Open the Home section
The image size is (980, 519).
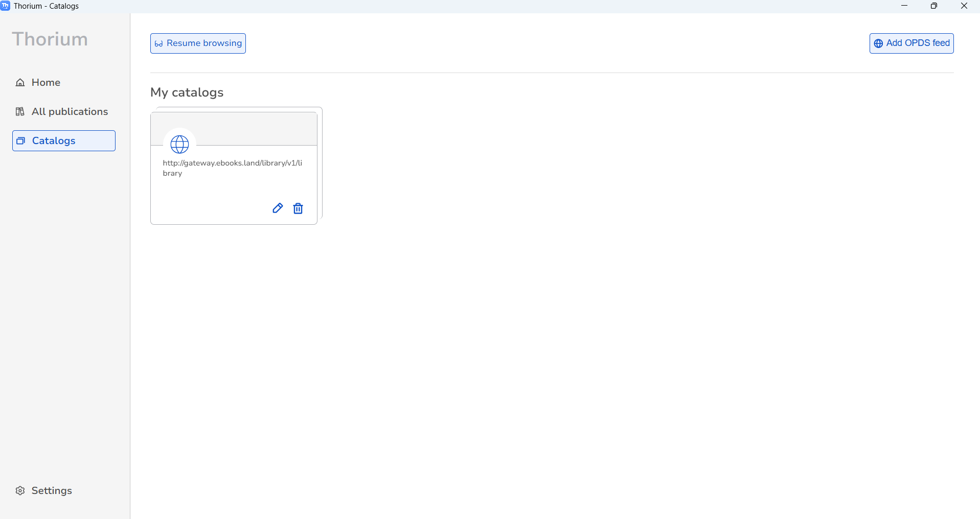point(38,83)
